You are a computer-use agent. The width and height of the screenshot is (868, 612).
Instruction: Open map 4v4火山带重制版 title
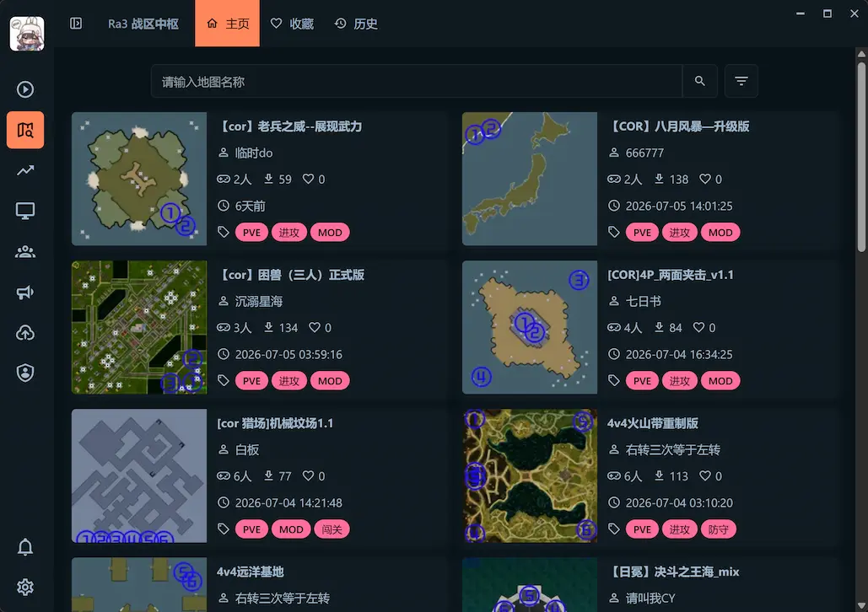tap(653, 423)
